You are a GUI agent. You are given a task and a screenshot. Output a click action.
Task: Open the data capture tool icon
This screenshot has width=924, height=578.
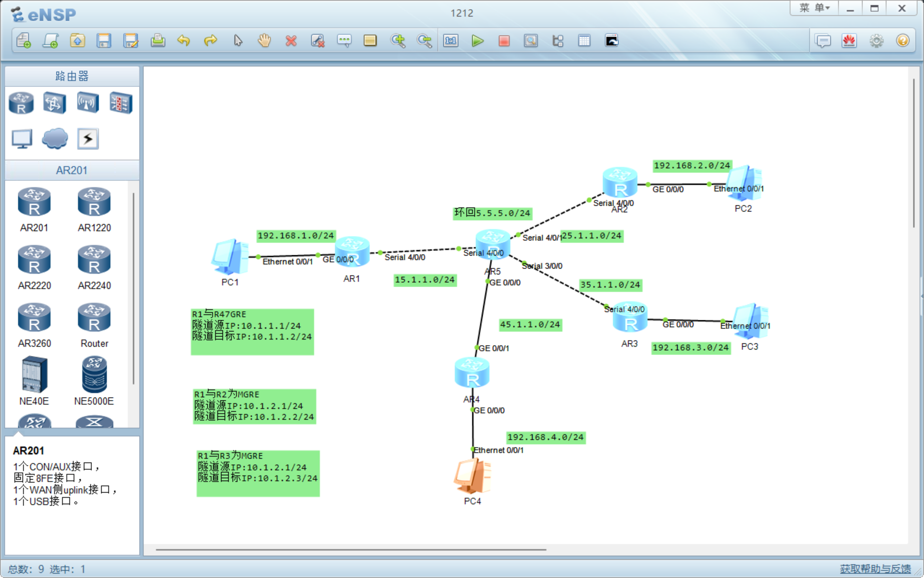point(531,40)
